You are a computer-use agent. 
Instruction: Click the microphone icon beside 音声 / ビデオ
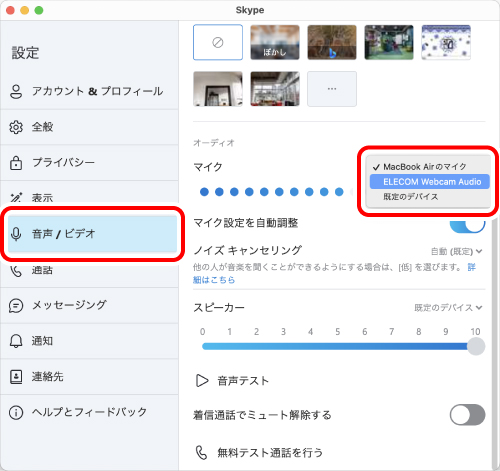16,234
